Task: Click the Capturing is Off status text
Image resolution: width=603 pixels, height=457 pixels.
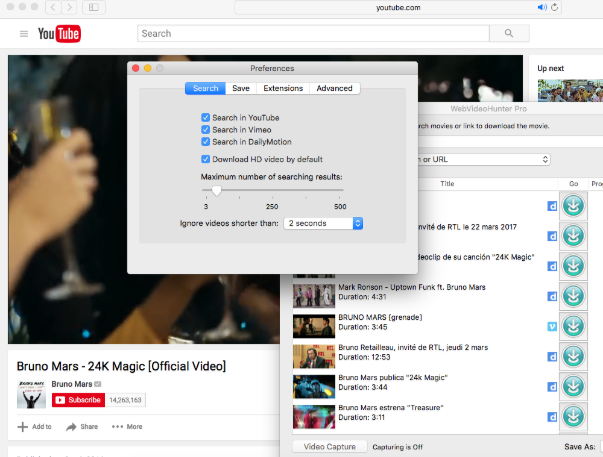Action: pyautogui.click(x=398, y=447)
